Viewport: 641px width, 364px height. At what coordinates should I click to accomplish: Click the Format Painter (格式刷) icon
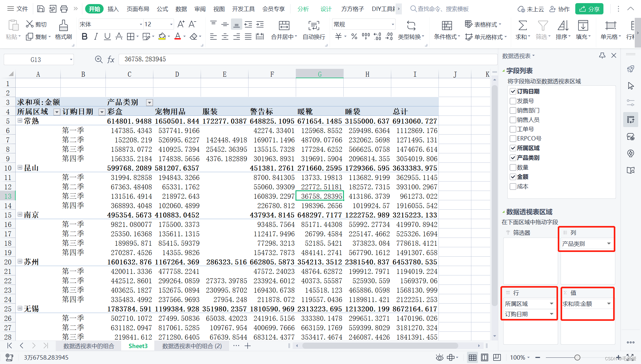[x=64, y=25]
